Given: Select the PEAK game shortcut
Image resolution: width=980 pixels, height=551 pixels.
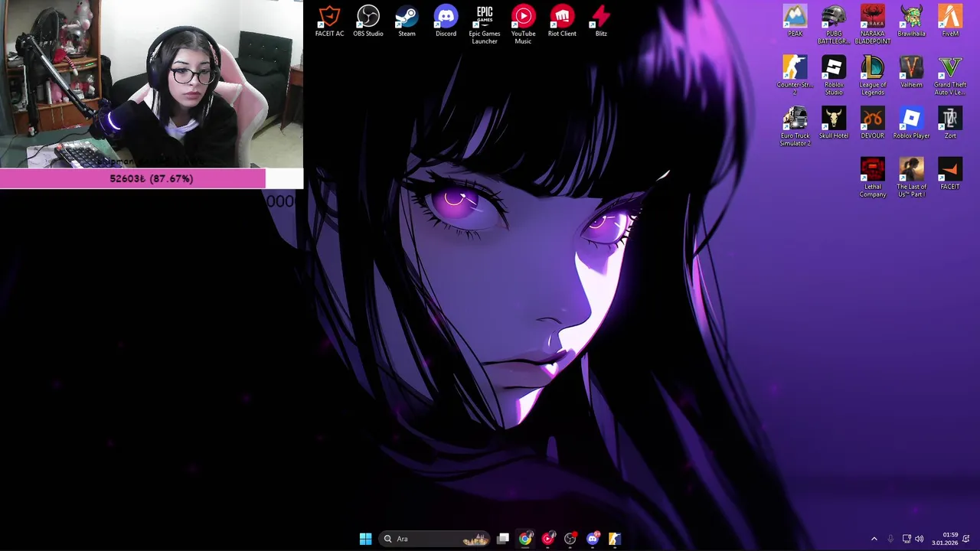Looking at the screenshot, I should coord(795,21).
